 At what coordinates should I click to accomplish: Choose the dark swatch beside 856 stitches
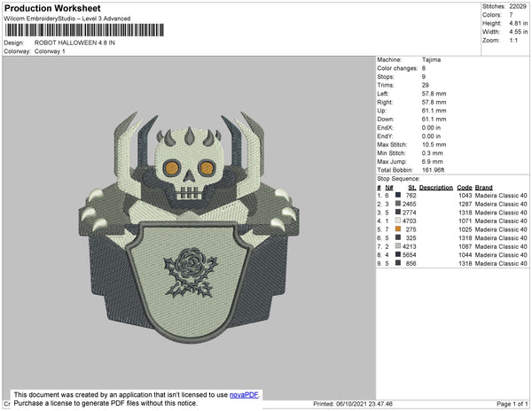tap(397, 263)
